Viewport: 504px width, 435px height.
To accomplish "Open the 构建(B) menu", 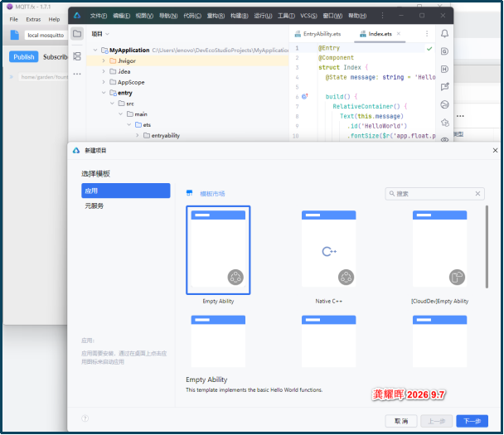I will [240, 16].
